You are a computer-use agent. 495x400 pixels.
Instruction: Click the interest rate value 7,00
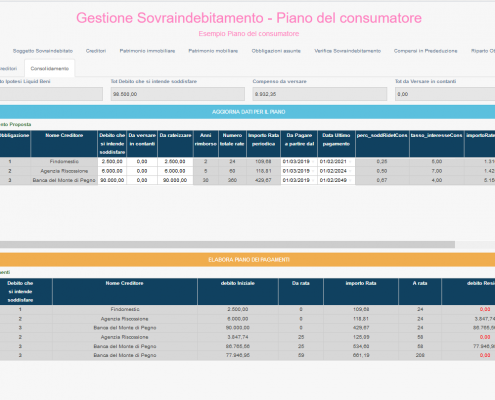pyautogui.click(x=437, y=171)
